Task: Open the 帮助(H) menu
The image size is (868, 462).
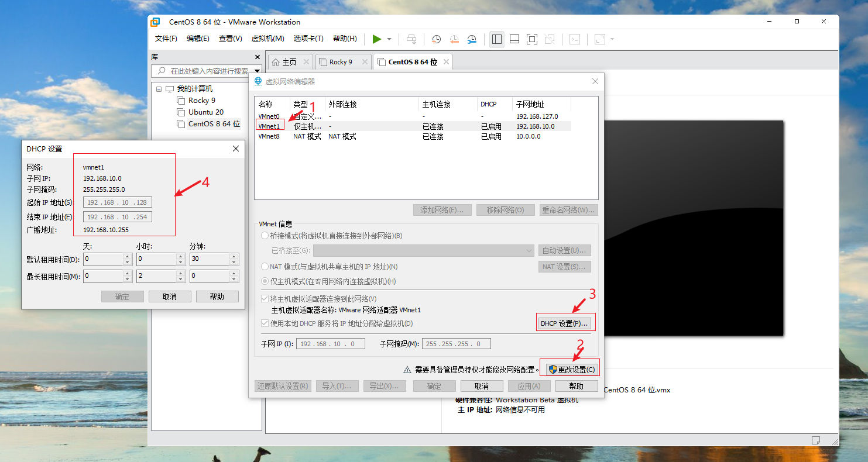Action: coord(345,39)
